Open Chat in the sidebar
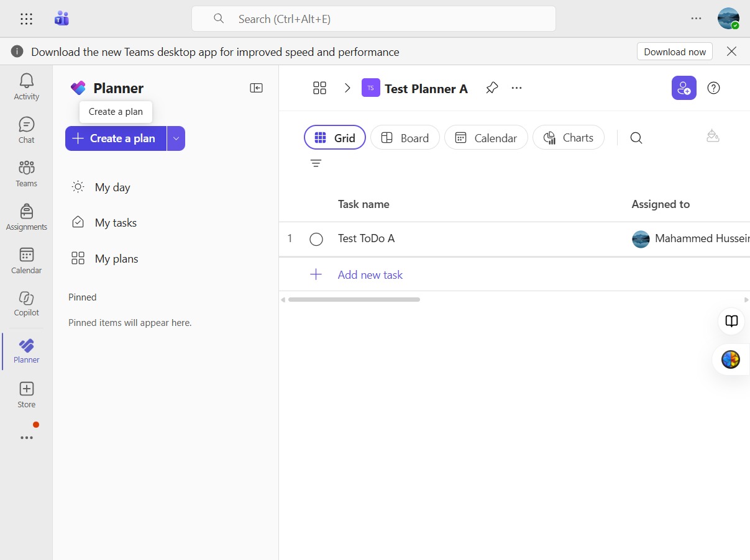Viewport: 750px width, 560px height. 27,130
